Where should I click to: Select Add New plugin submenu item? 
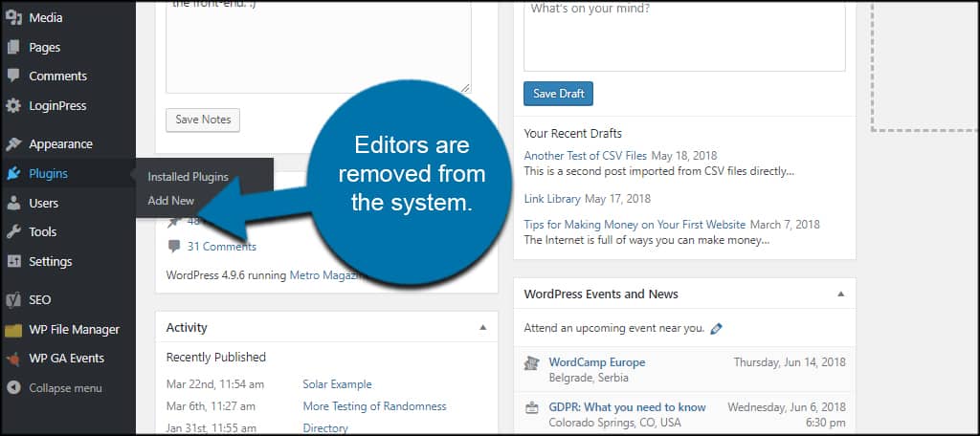[x=170, y=201]
